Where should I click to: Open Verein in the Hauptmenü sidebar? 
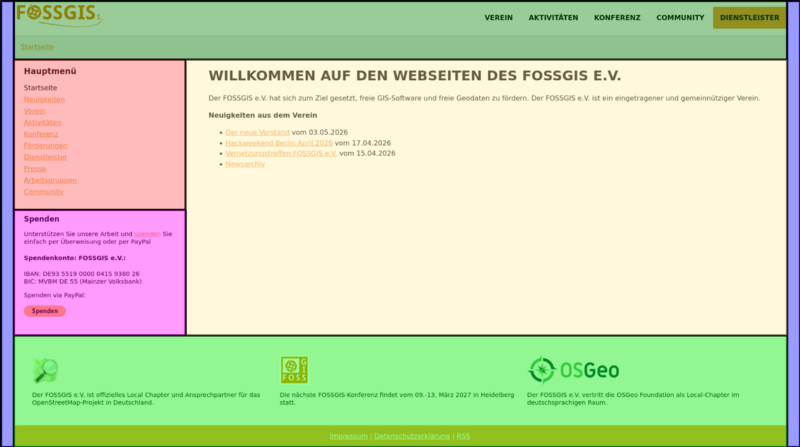(34, 111)
